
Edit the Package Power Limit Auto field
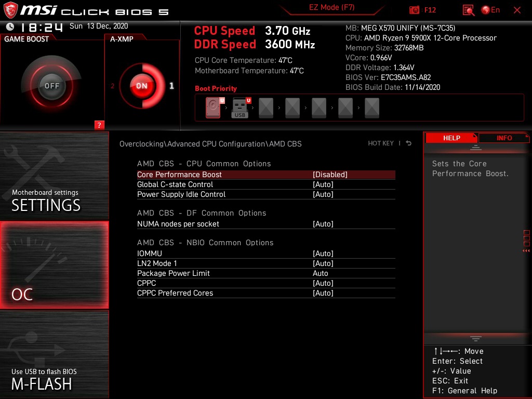point(266,273)
